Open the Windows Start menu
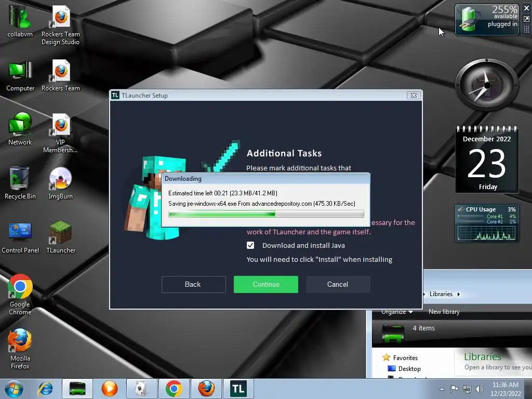Screen dimensions: 532x399 [x=14, y=389]
